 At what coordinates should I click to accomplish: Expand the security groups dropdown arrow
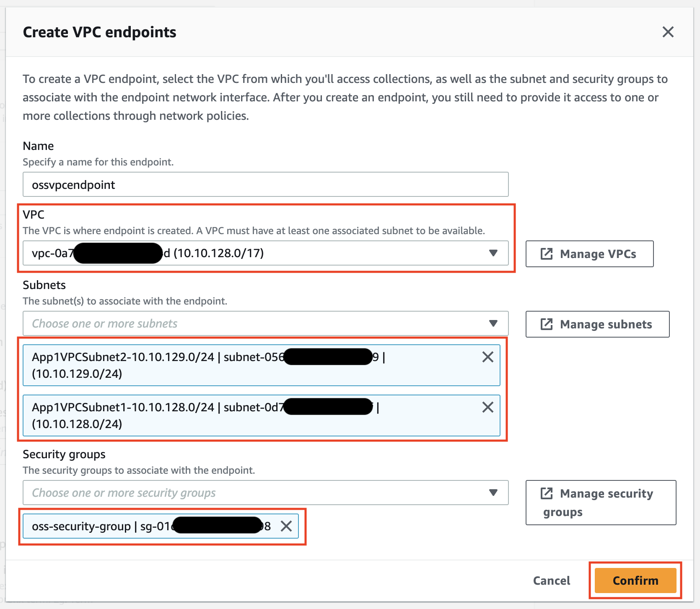[x=493, y=493]
